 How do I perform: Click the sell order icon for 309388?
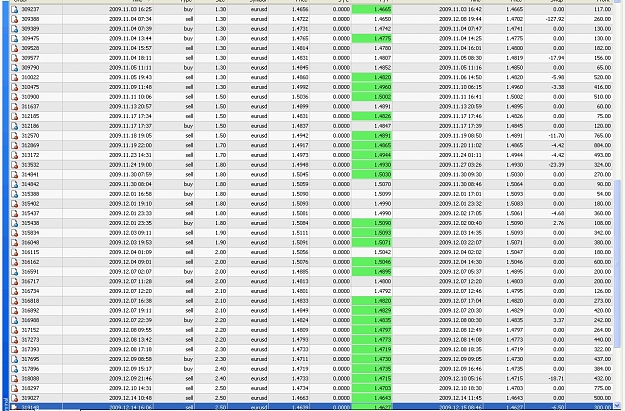coord(14,19)
